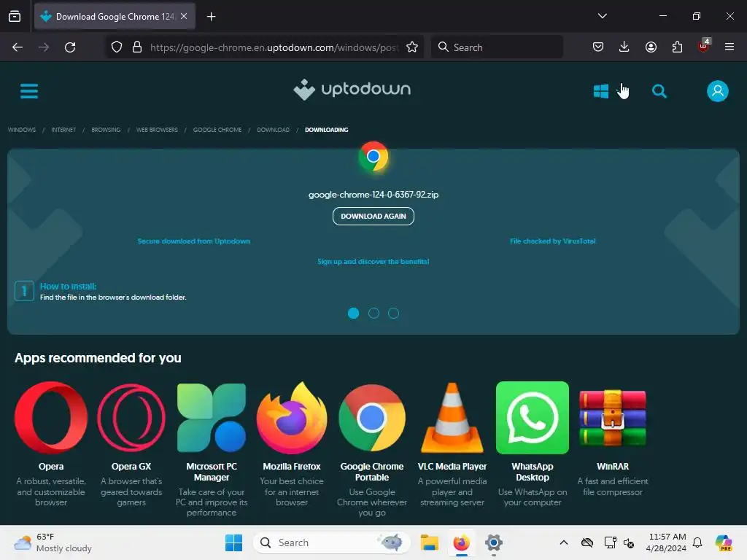The width and height of the screenshot is (747, 560).
Task: Open the VLC Media Player icon
Action: pos(452,418)
